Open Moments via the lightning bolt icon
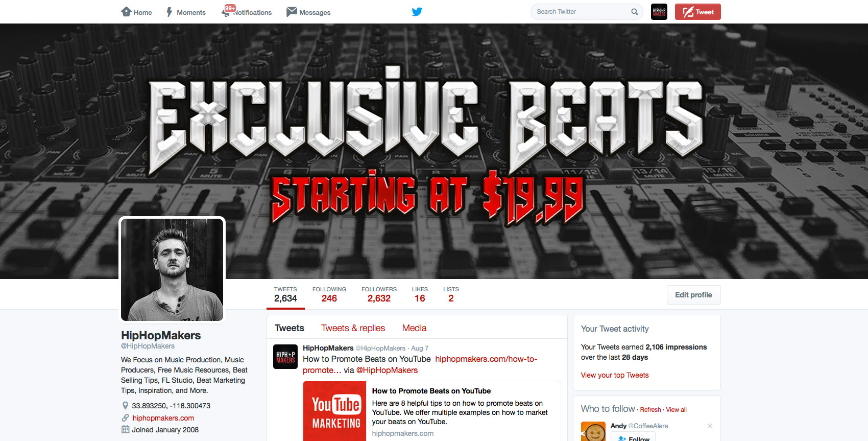Image resolution: width=868 pixels, height=441 pixels. (170, 12)
